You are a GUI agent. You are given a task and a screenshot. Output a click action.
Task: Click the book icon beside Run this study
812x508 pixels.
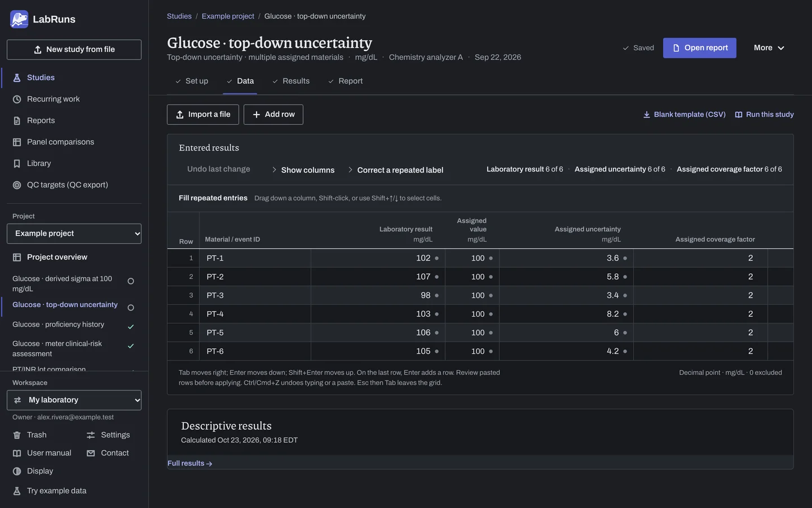739,115
